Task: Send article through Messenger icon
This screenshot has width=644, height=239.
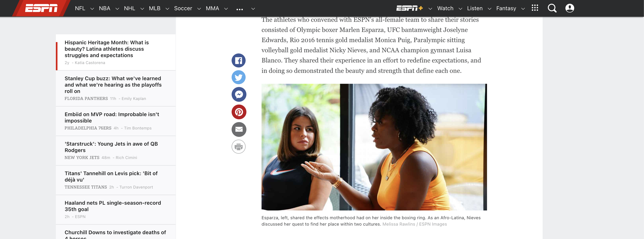Action: pyautogui.click(x=239, y=95)
